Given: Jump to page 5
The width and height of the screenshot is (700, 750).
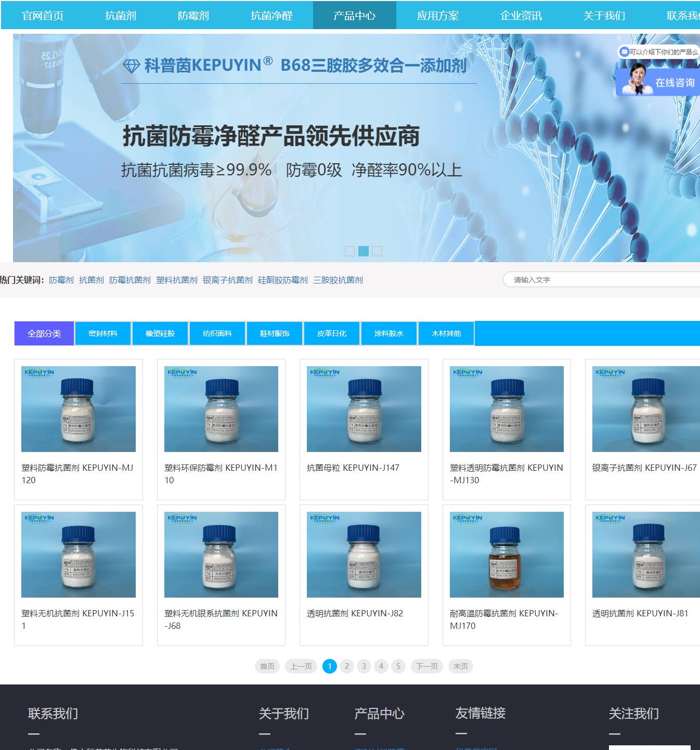Looking at the screenshot, I should (x=398, y=666).
